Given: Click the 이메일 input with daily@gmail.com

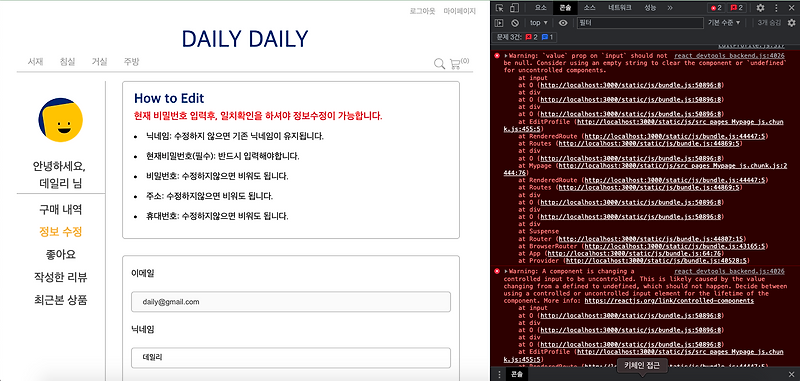Looking at the screenshot, I should (291, 302).
